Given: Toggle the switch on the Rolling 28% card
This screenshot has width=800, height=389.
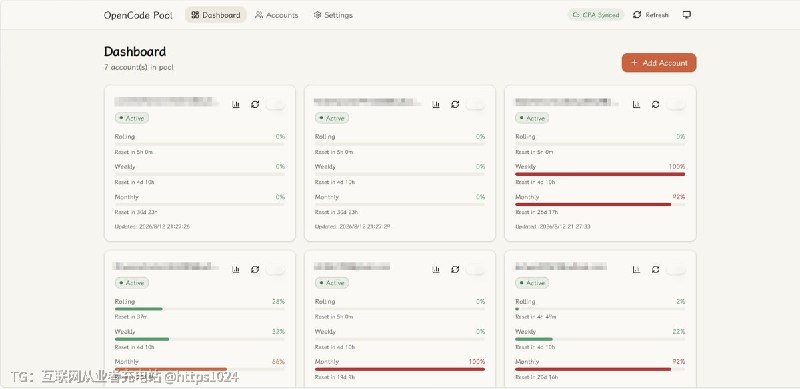Looking at the screenshot, I should 276,269.
